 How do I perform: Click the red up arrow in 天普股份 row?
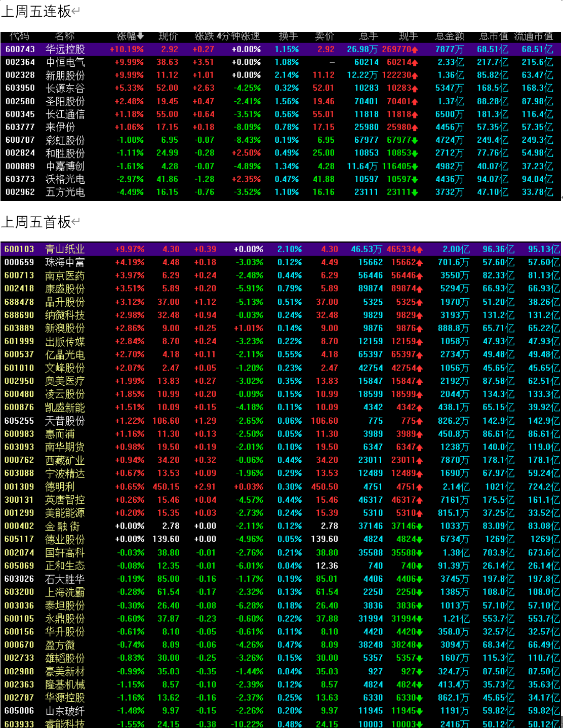(419, 421)
